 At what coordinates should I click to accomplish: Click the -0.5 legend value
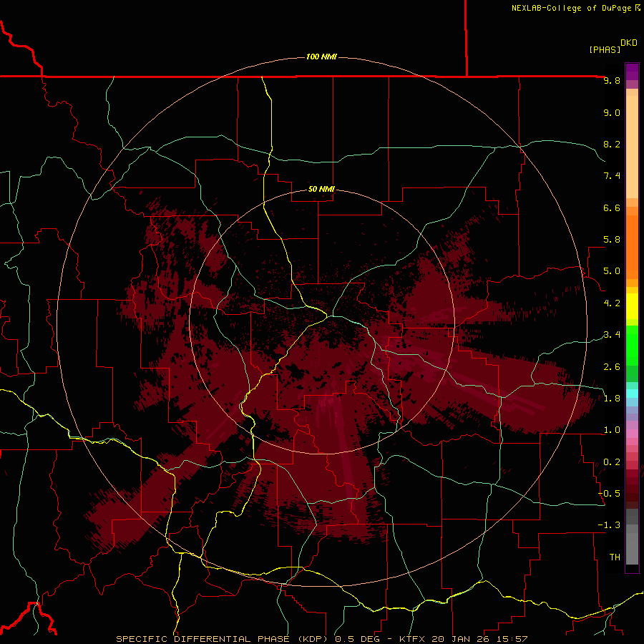tap(609, 494)
